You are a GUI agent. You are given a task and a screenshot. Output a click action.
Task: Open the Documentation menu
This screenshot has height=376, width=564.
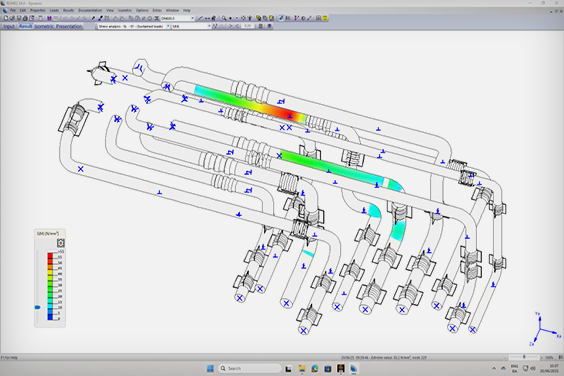tap(90, 10)
